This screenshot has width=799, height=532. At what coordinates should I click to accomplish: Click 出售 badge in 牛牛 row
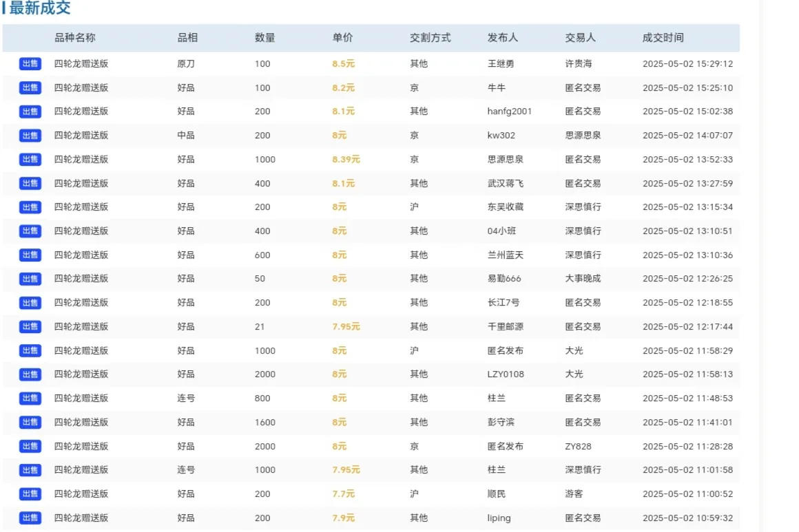click(30, 88)
